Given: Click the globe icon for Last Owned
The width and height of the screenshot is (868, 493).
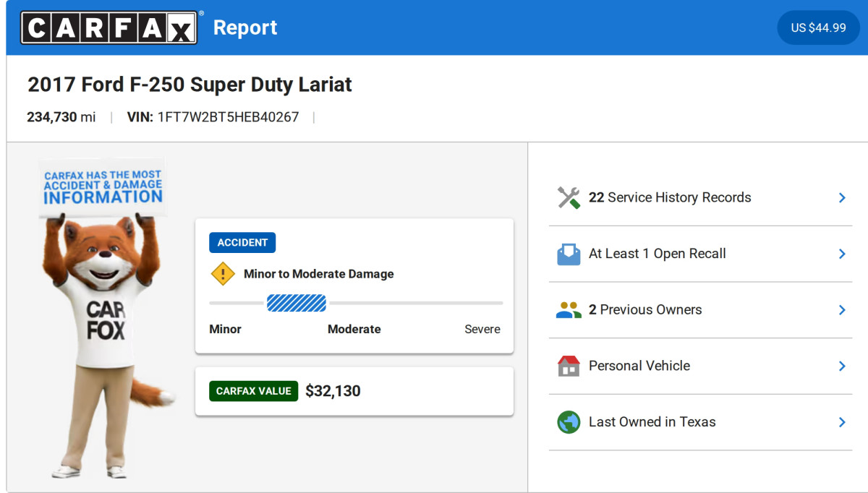Looking at the screenshot, I should 569,422.
